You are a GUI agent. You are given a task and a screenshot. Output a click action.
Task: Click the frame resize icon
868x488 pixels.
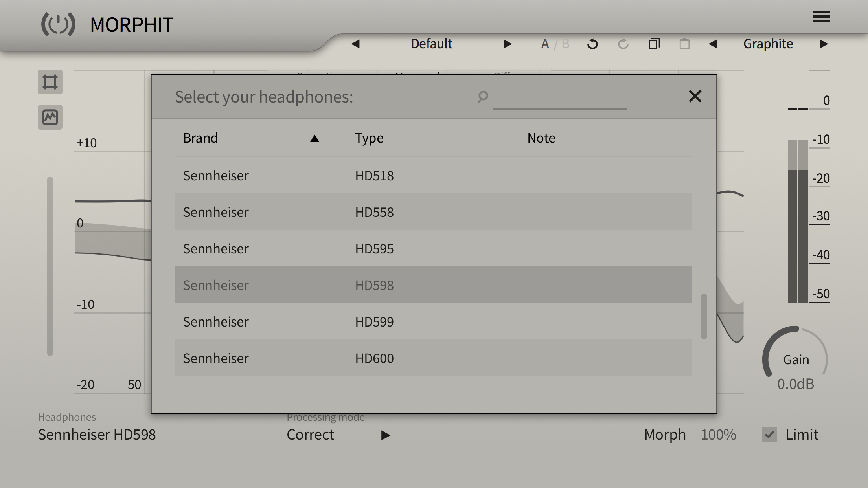coord(50,82)
